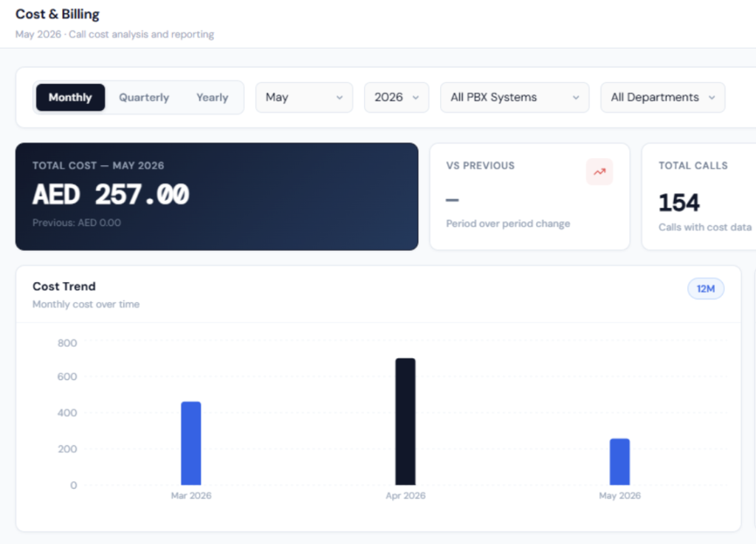The height and width of the screenshot is (544, 756).
Task: Click the chevron in the May dropdown
Action: (x=340, y=97)
